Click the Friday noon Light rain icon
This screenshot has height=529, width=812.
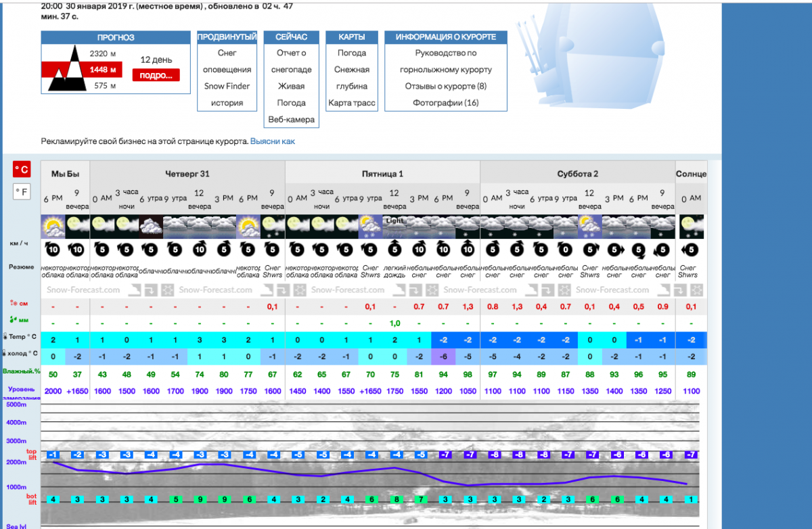click(394, 226)
